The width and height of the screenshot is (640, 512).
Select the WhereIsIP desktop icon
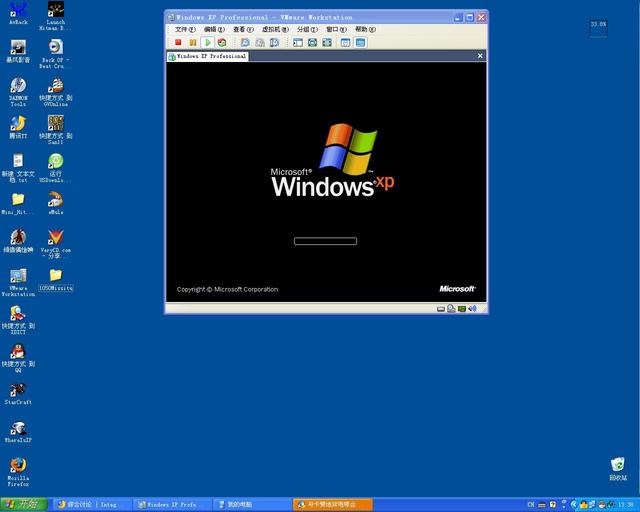(18, 432)
